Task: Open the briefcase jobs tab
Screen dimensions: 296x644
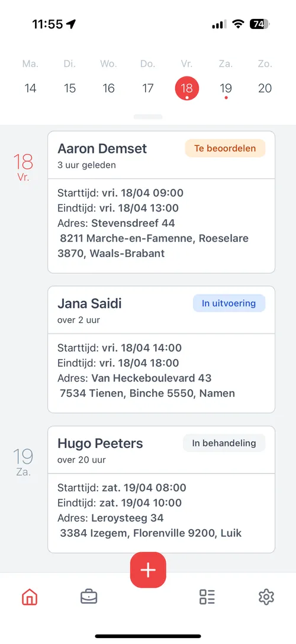Action: (x=89, y=597)
